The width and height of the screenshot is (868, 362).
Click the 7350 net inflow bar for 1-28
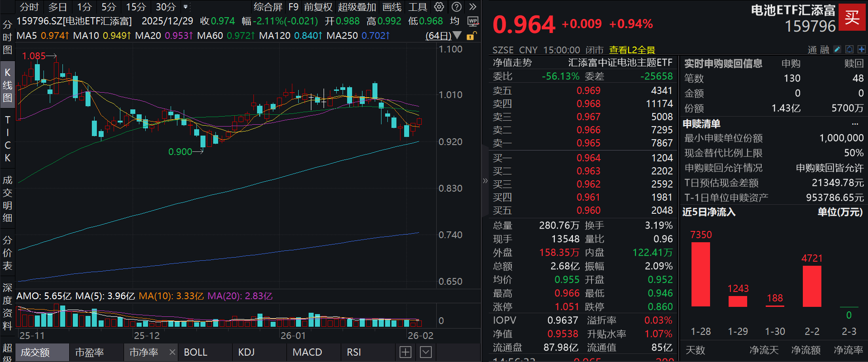(x=701, y=274)
